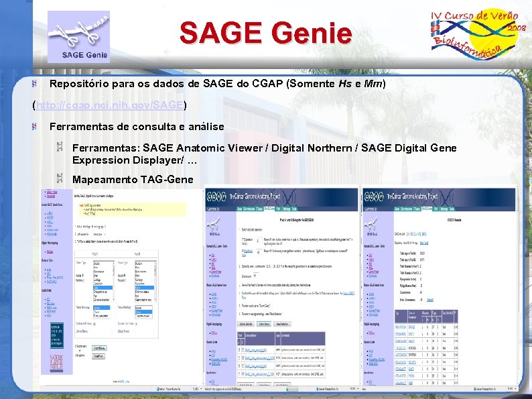Screen dimensions: 532x399
Task: Click the slide title SAGE Genie
Action: click(265, 33)
